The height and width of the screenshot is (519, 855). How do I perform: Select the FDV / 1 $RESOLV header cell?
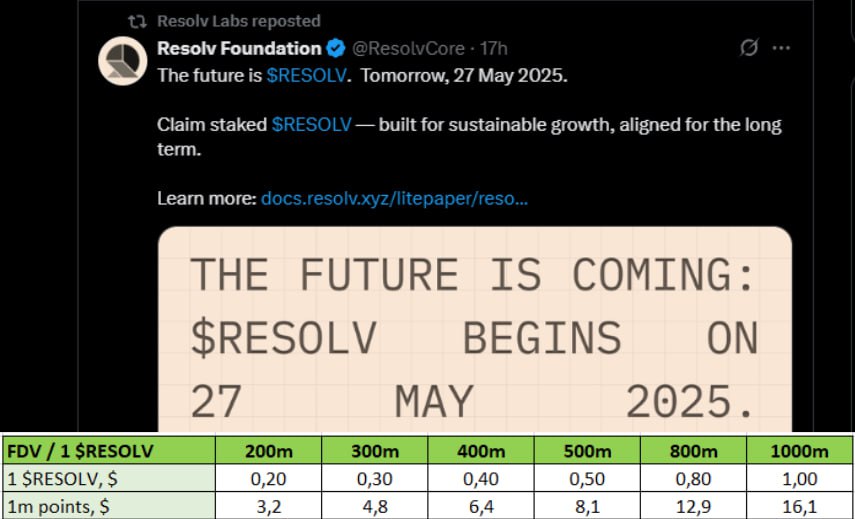click(109, 451)
